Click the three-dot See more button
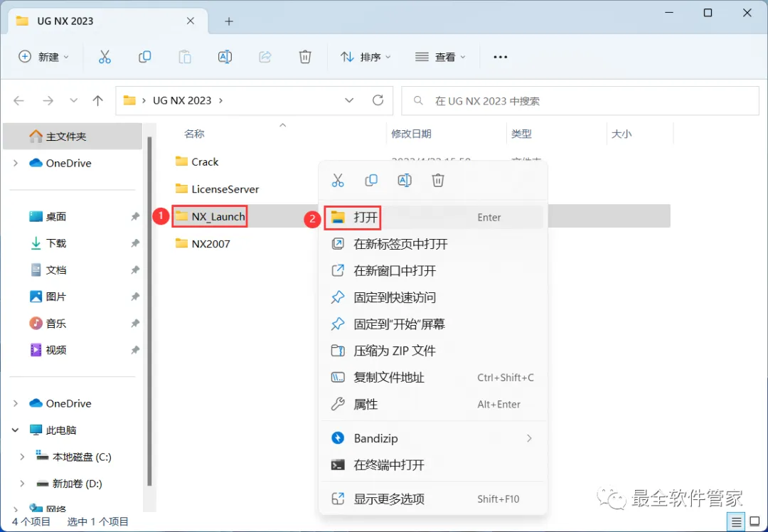768x532 pixels. click(x=500, y=57)
